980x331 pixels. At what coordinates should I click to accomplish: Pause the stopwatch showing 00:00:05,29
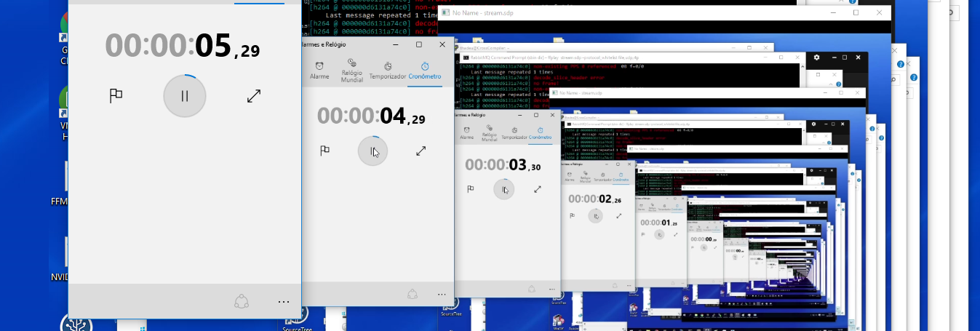185,96
